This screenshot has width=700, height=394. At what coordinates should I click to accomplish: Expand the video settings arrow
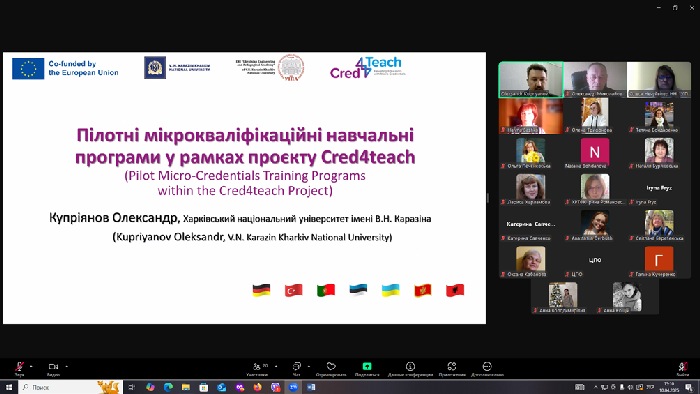tap(67, 366)
